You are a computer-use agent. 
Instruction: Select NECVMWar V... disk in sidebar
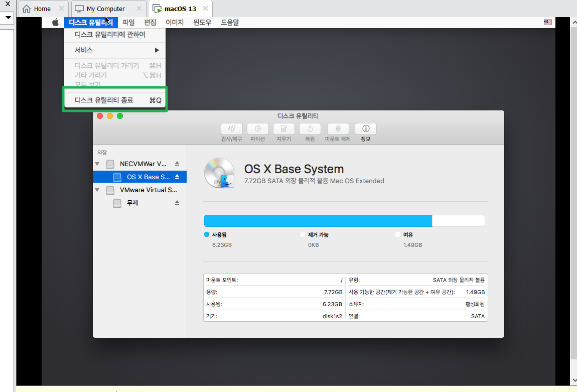(140, 164)
